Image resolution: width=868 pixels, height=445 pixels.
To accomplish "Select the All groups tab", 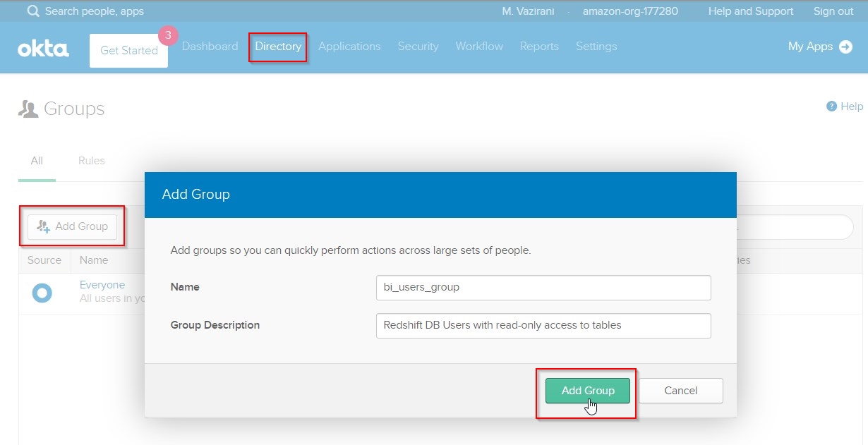I will pyautogui.click(x=37, y=161).
